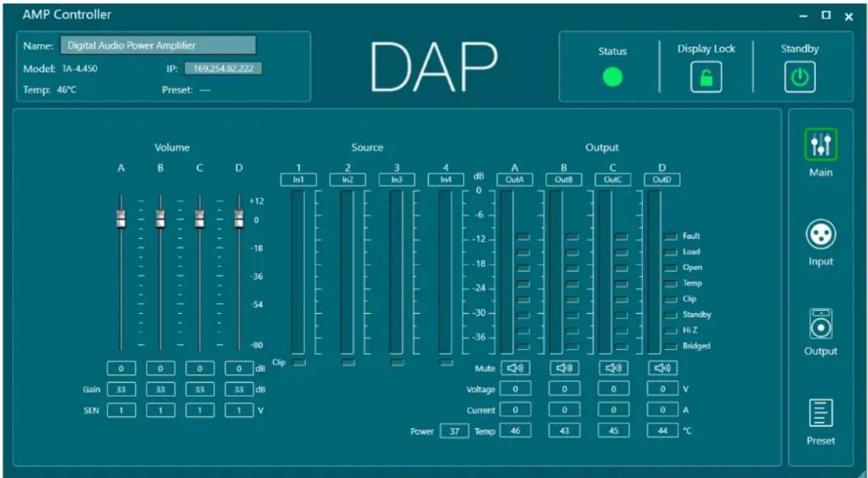Click the Gain value for channel B
The width and height of the screenshot is (868, 478).
[x=160, y=389]
